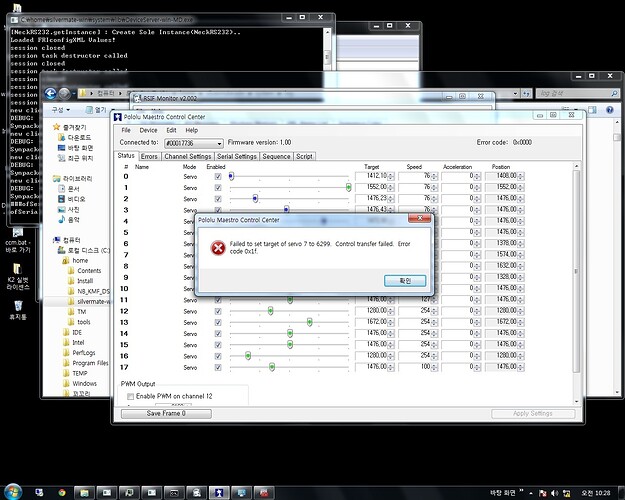Screen dimensions: 625x500
Task: Open the Windows Start menu
Action: click(x=11, y=492)
